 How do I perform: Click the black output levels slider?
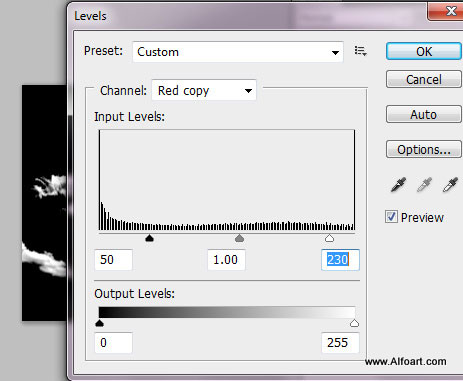tap(99, 323)
